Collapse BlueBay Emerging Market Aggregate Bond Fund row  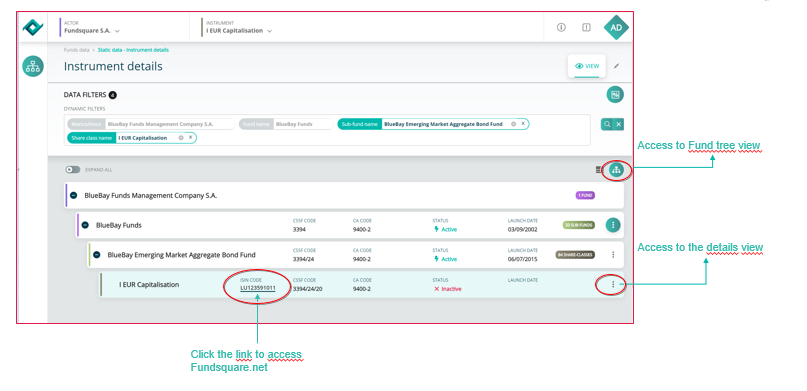click(x=96, y=255)
